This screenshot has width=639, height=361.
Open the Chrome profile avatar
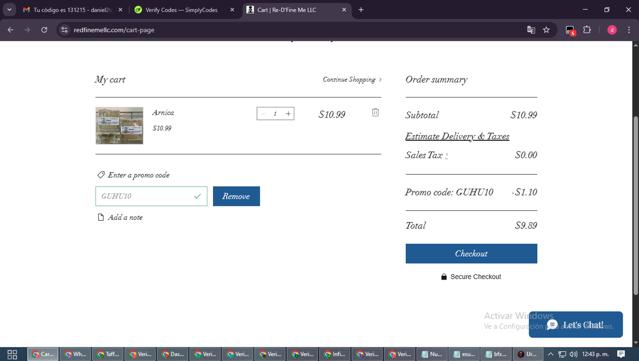coord(612,30)
